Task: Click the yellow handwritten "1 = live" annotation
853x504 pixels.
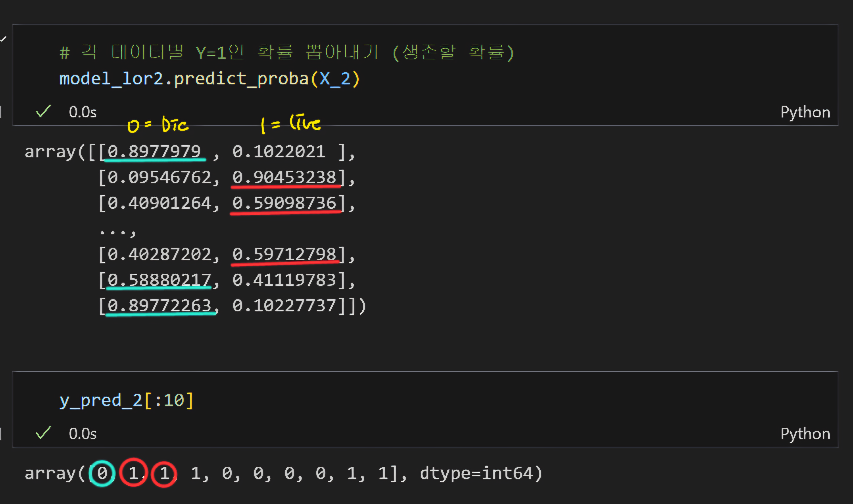Action: pyautogui.click(x=290, y=124)
